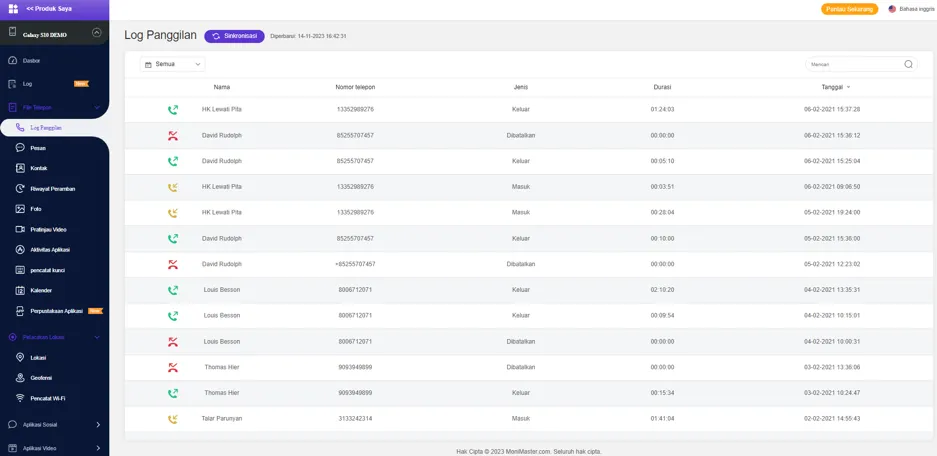Click the Pencatat Wi-Fi icon

(x=20, y=398)
